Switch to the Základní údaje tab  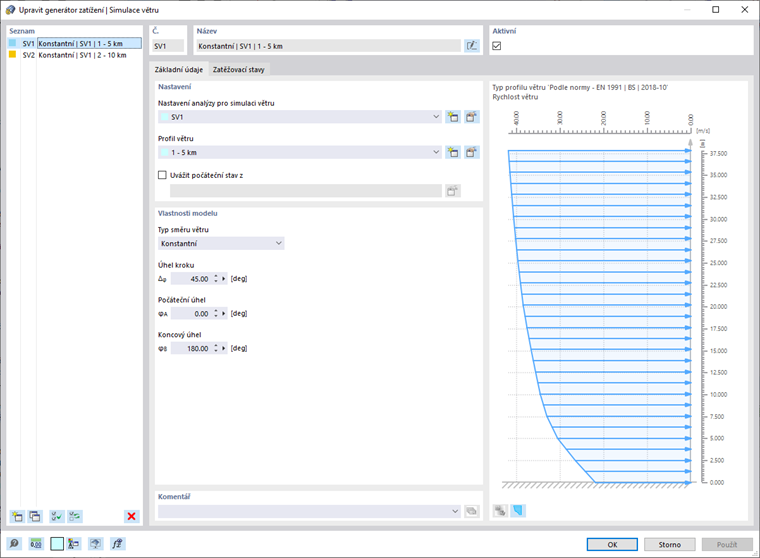click(179, 69)
